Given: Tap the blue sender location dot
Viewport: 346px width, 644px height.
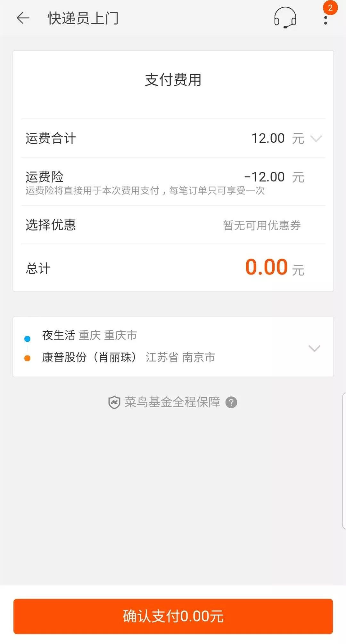Looking at the screenshot, I should coord(28,339).
